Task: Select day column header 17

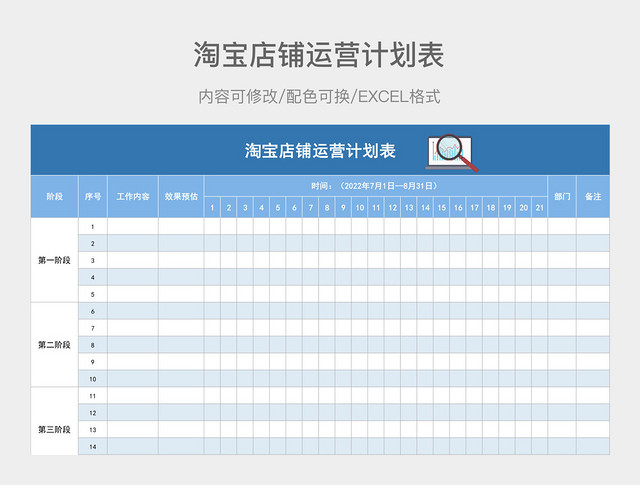Action: 474,207
